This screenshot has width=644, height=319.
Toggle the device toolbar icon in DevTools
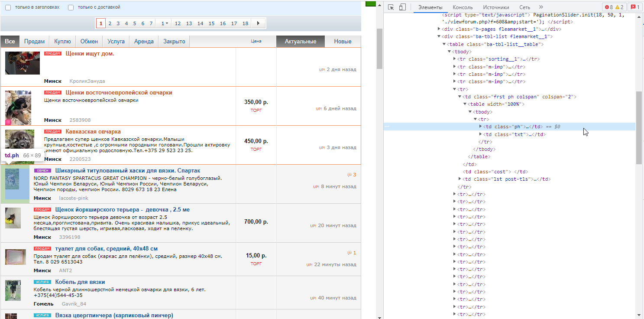pyautogui.click(x=402, y=7)
